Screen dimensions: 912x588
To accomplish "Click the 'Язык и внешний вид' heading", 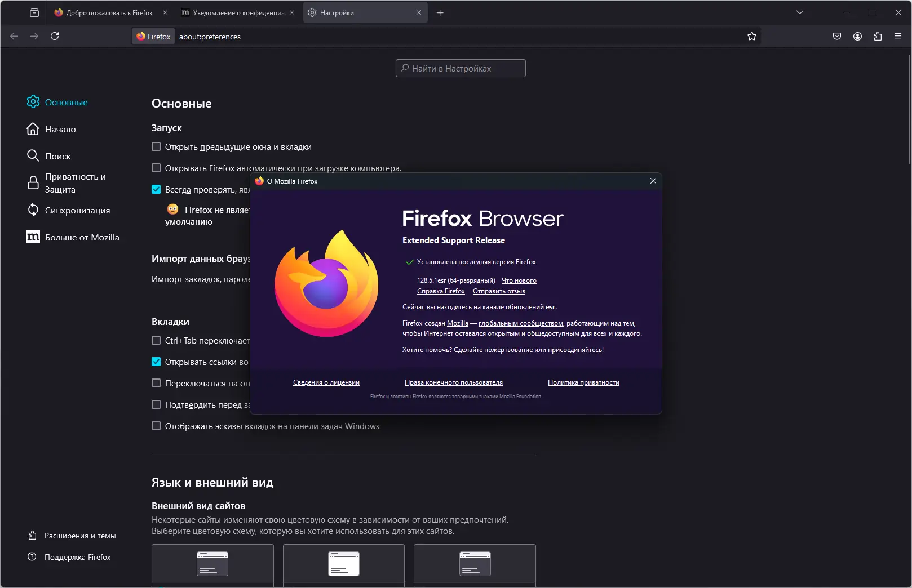I will (x=212, y=483).
